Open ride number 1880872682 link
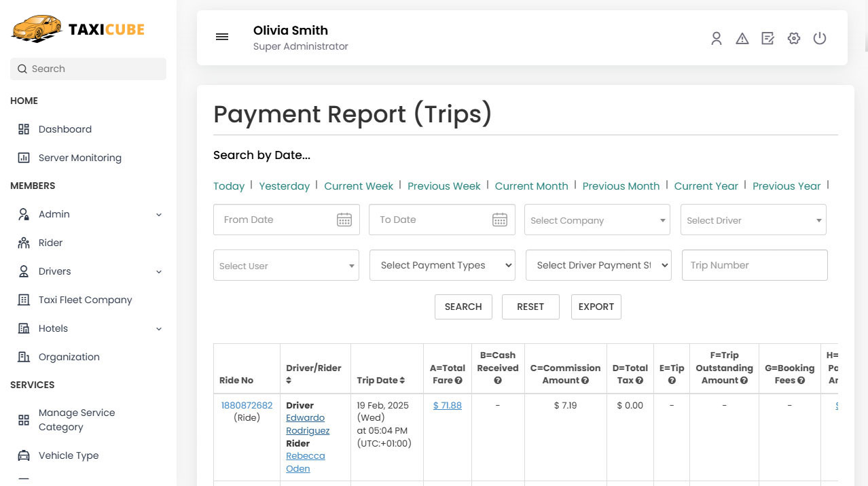The image size is (868, 486). (247, 404)
